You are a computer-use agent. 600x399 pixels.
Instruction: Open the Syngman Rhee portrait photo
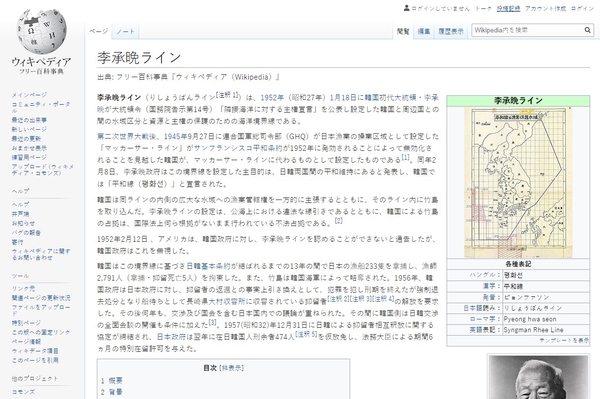[x=538, y=377]
